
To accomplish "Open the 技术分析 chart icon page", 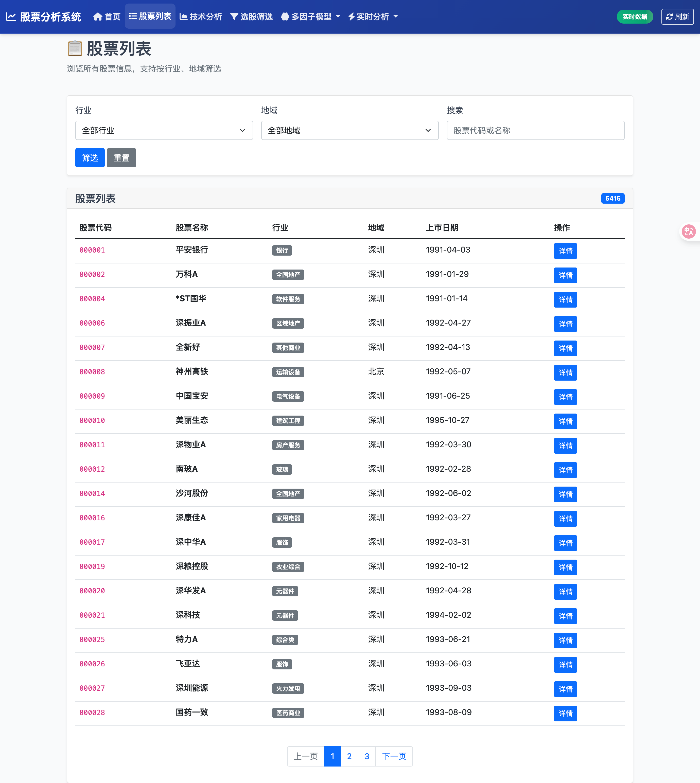I will (200, 16).
